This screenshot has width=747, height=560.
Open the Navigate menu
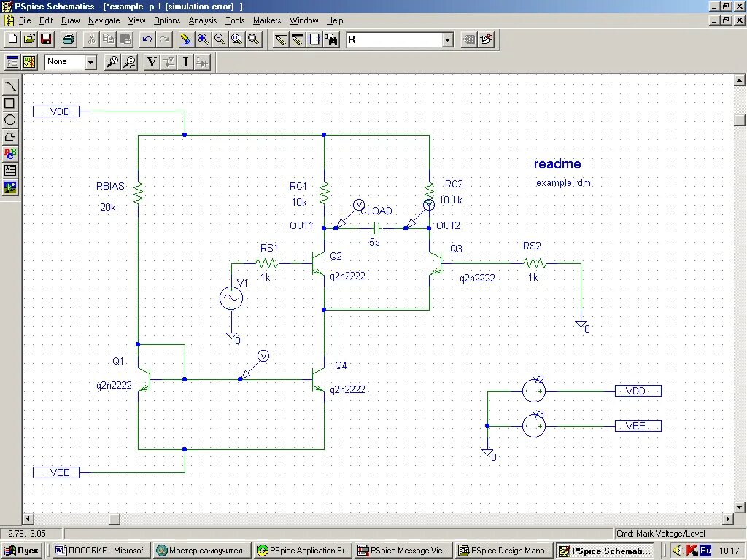point(104,20)
